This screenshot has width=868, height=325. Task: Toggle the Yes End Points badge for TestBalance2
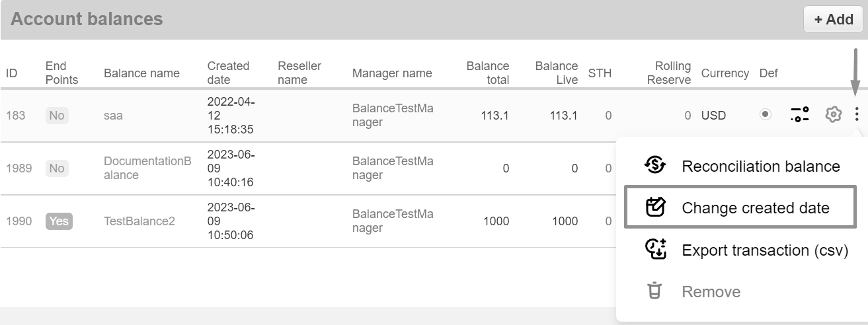(x=59, y=221)
